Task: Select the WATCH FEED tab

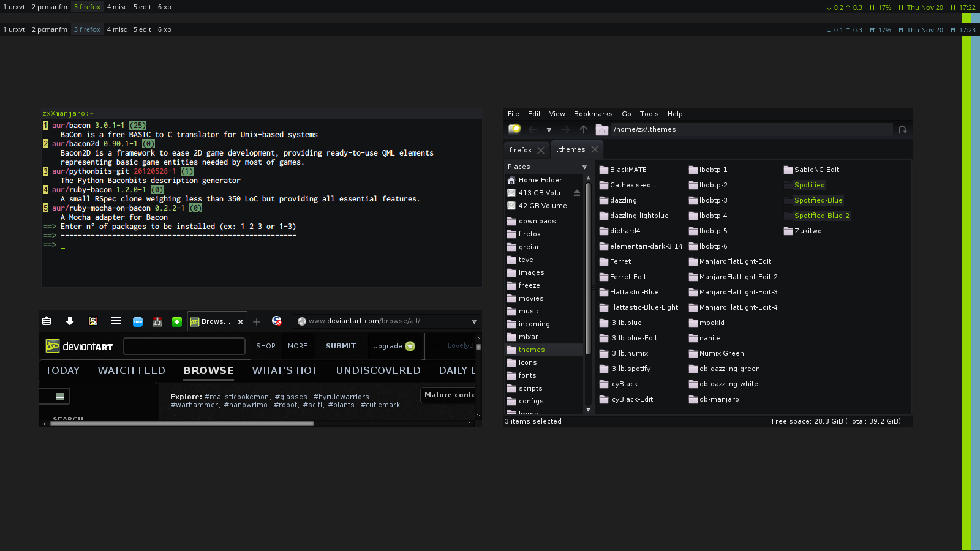Action: coord(132,370)
